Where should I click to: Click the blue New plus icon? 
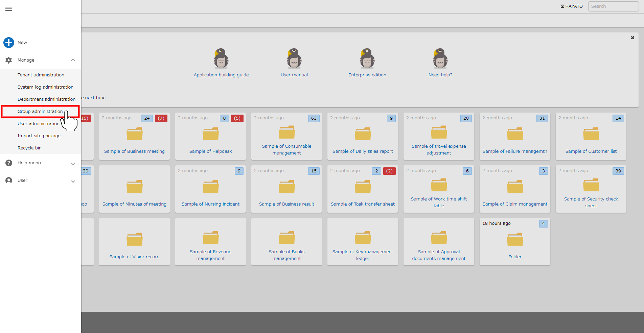pos(9,43)
